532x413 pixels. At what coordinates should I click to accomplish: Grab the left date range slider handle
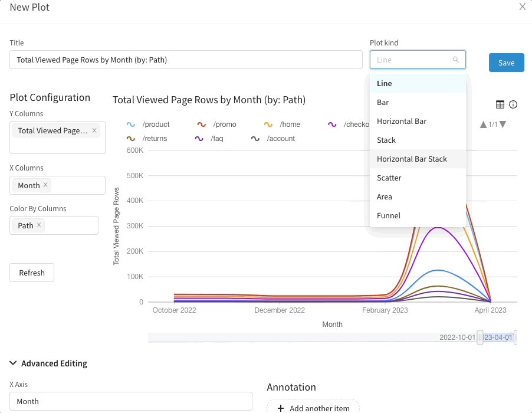tap(480, 337)
